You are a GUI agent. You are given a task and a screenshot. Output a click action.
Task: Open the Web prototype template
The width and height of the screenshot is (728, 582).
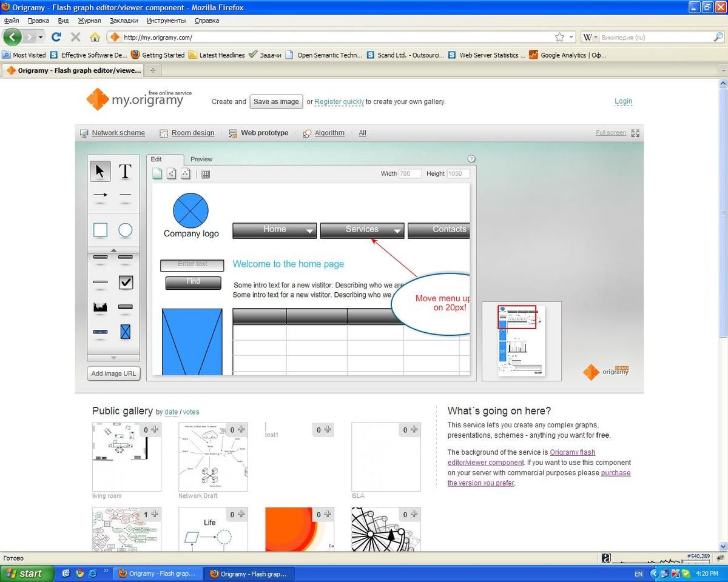coord(264,133)
